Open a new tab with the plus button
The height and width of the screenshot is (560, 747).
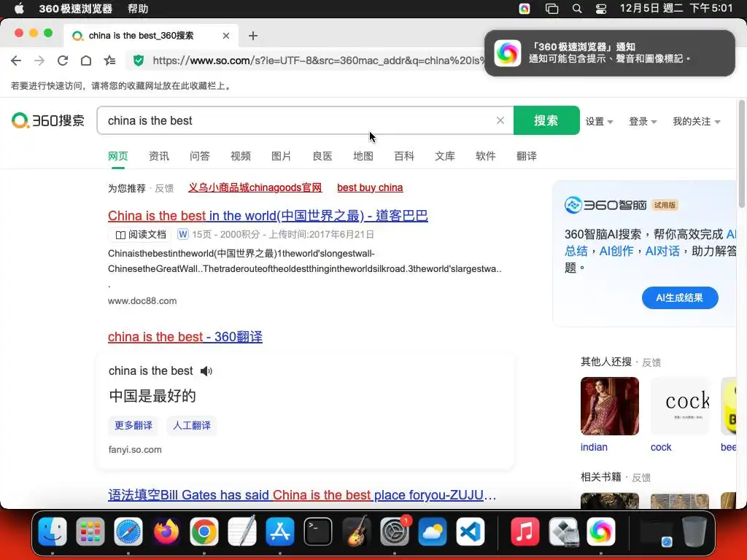253,36
